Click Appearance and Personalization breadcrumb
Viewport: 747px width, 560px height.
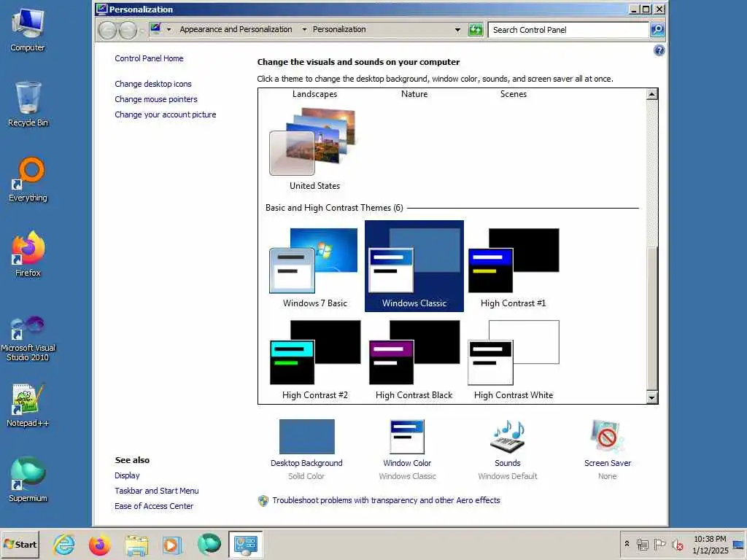236,29
